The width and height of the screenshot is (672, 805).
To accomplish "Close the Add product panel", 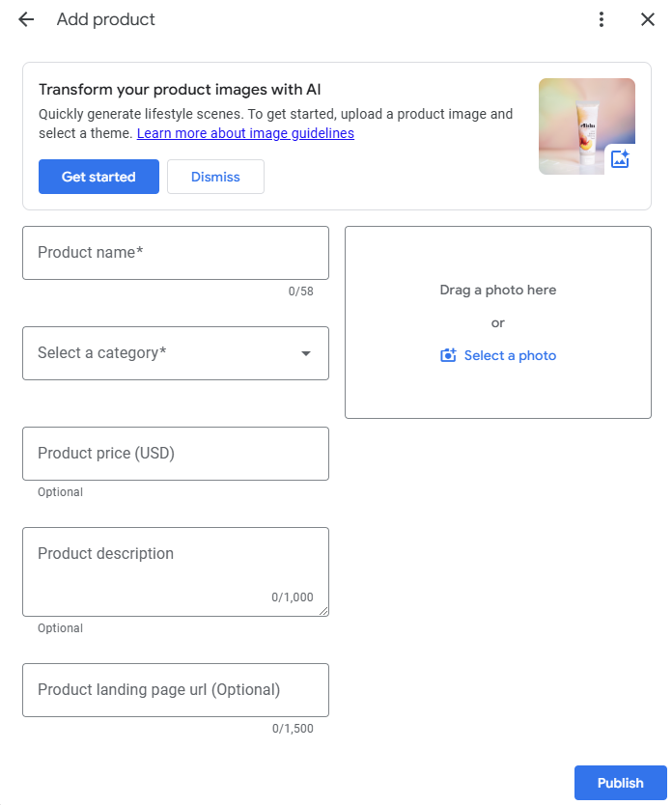I will 648,19.
